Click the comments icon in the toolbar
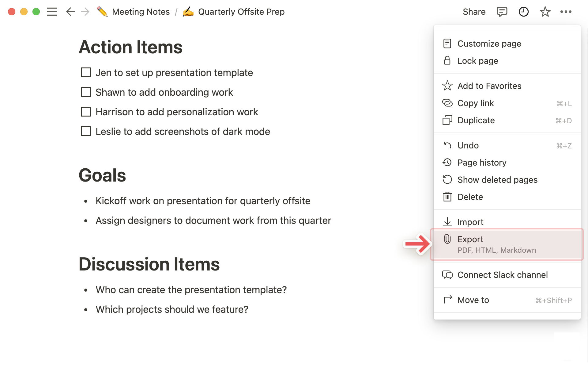Screen dimensions: 588x368 click(x=502, y=11)
